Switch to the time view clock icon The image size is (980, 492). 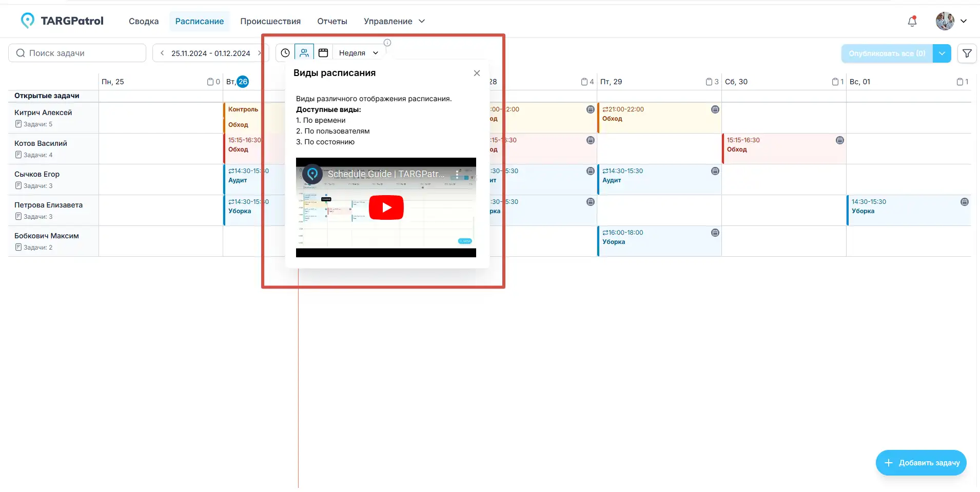coord(285,53)
